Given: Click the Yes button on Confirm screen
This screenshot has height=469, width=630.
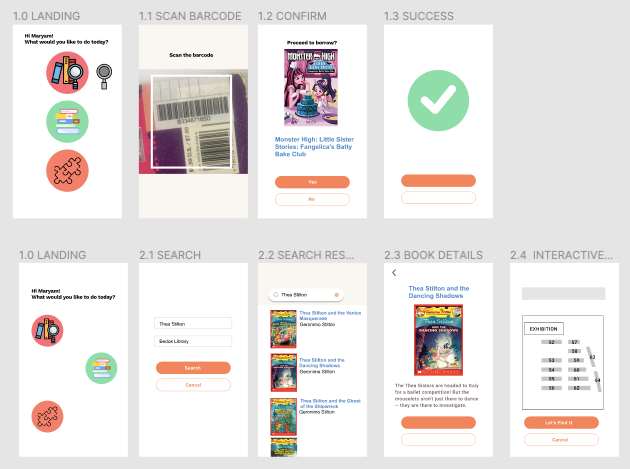Looking at the screenshot, I should click(x=312, y=182).
